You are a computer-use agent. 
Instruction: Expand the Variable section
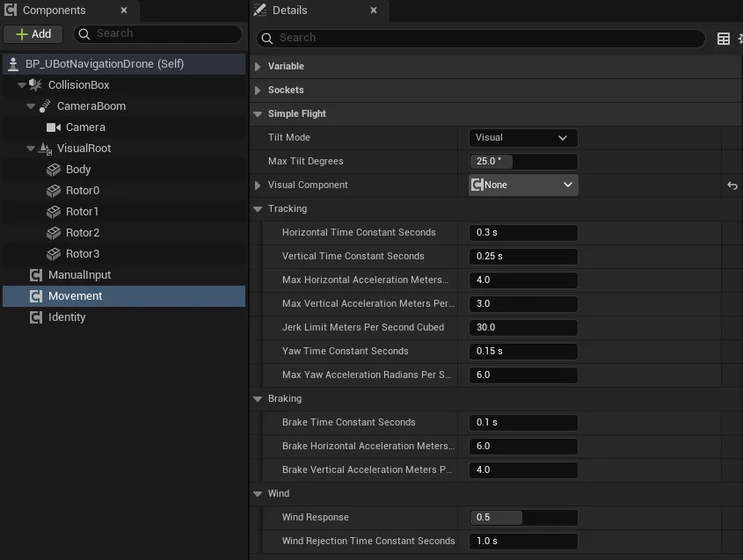tap(258, 66)
